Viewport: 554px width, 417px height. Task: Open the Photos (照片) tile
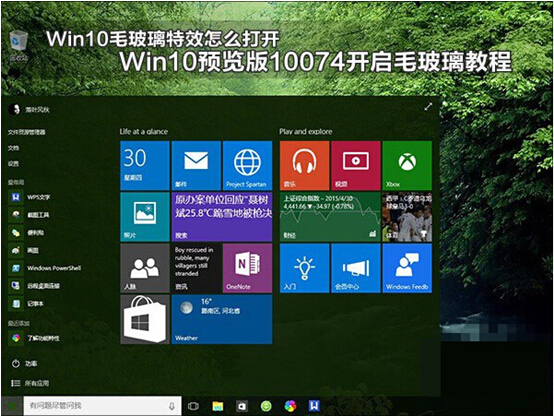tap(145, 217)
